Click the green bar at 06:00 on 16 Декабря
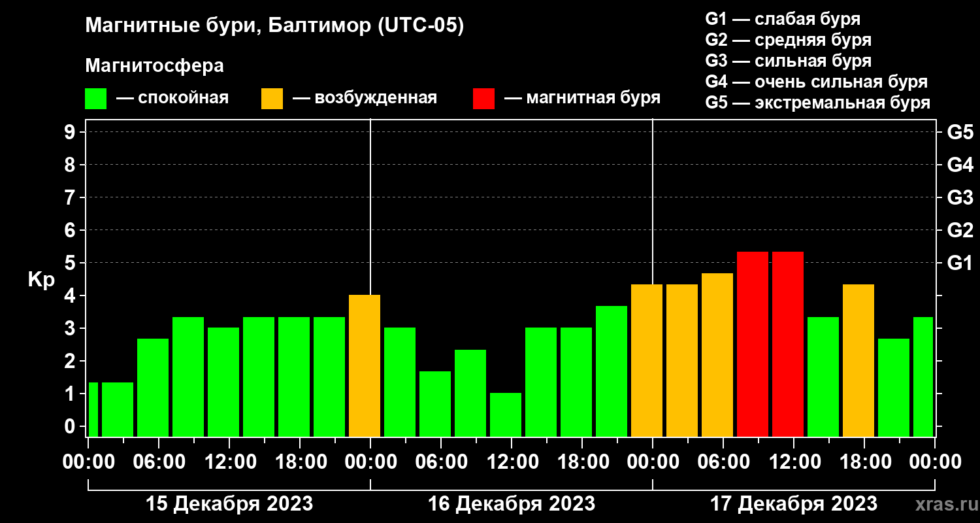Viewport: 980px width, 523px height. (x=435, y=404)
